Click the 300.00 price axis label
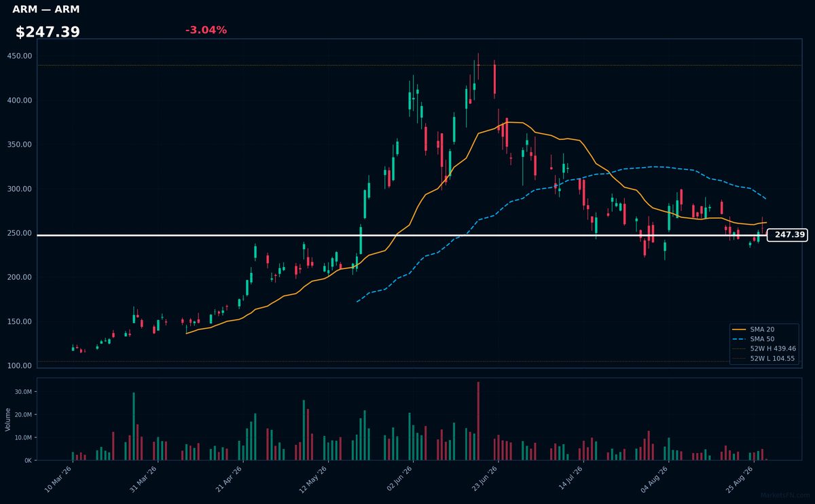Screen dimensions: 815x504 tap(20, 189)
